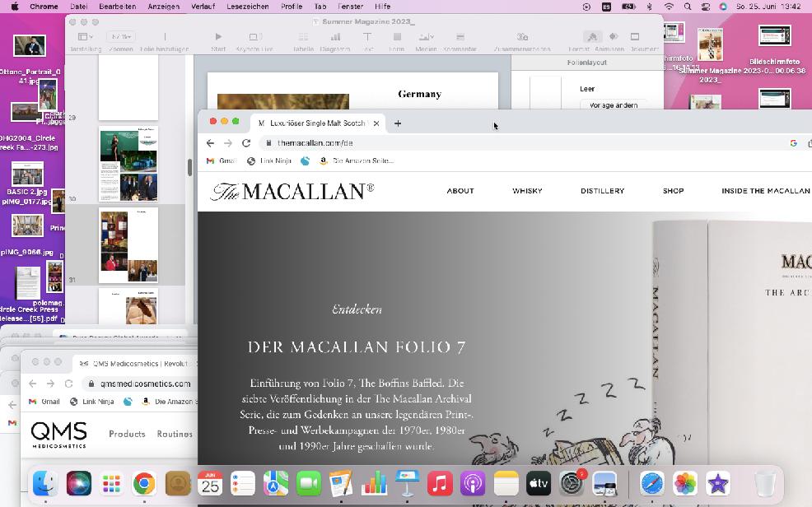Show the Format inspector in Keynote
812x507 pixels.
pos(592,37)
